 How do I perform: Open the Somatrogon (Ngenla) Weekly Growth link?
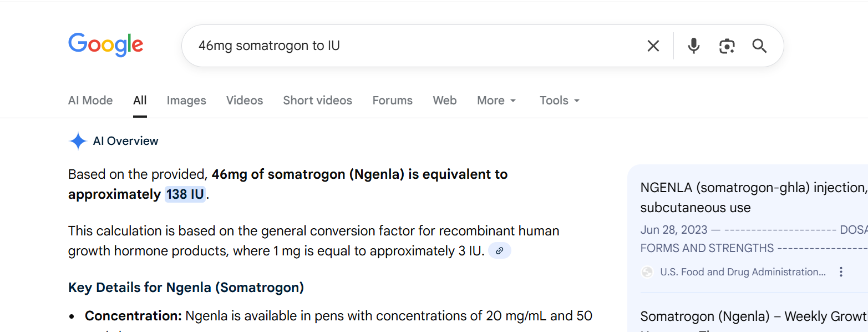753,316
